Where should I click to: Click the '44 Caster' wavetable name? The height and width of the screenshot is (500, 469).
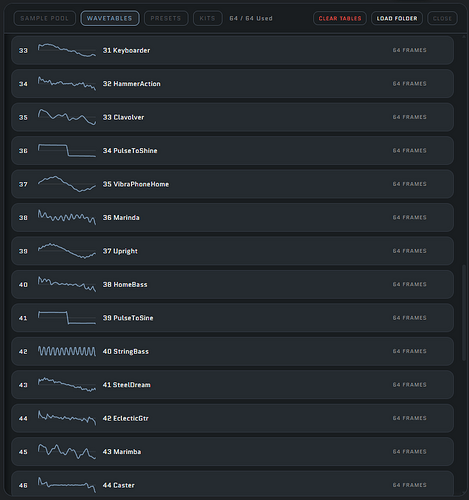(x=119, y=485)
